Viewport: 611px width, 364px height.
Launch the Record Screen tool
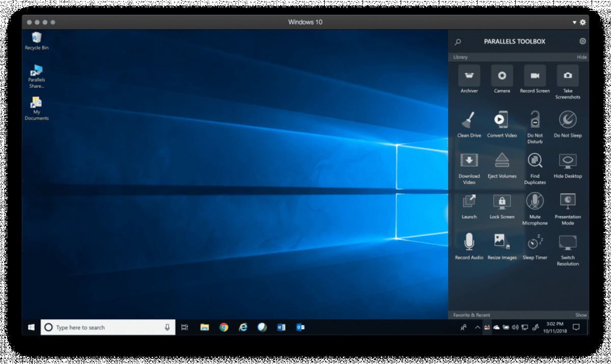pyautogui.click(x=535, y=76)
